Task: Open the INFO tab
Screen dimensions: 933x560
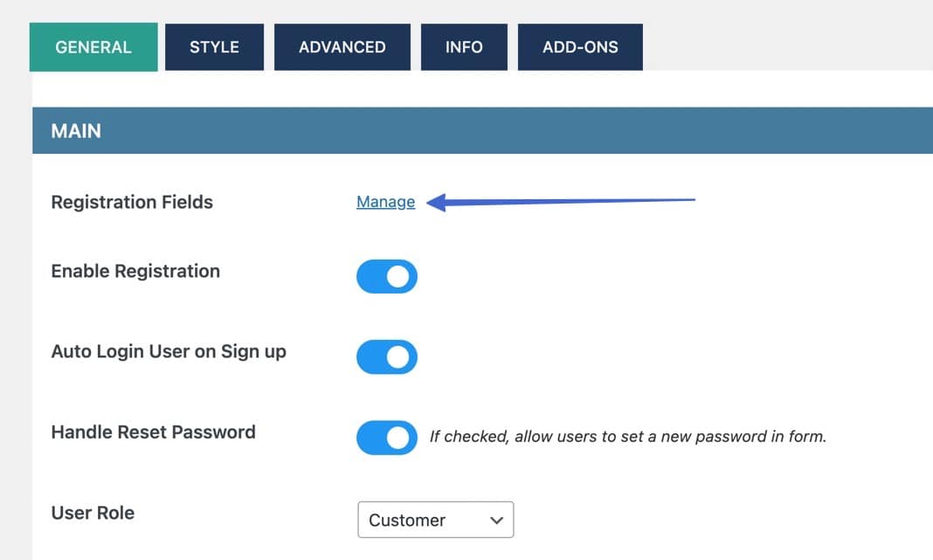Action: click(464, 47)
